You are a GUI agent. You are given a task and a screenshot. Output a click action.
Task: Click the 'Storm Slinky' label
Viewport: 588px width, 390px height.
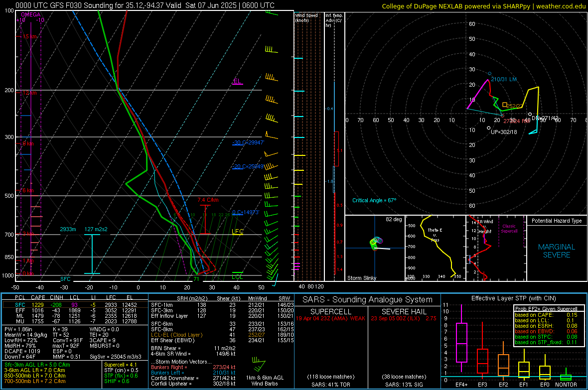[x=362, y=278]
